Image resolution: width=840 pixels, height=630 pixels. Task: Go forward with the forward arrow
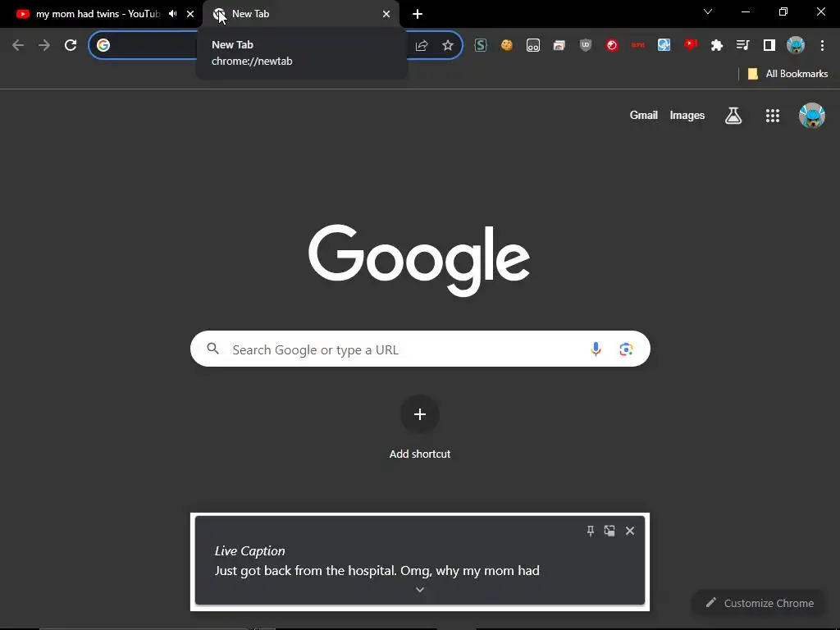(44, 45)
